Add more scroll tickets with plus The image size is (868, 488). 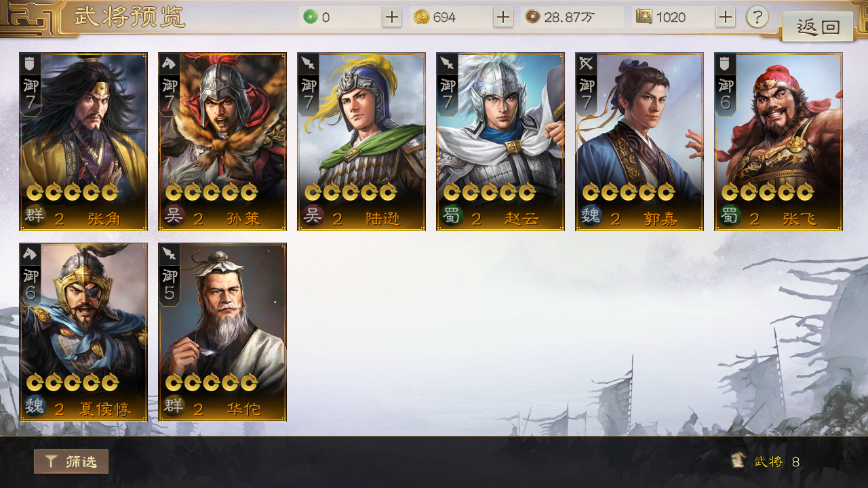(726, 17)
